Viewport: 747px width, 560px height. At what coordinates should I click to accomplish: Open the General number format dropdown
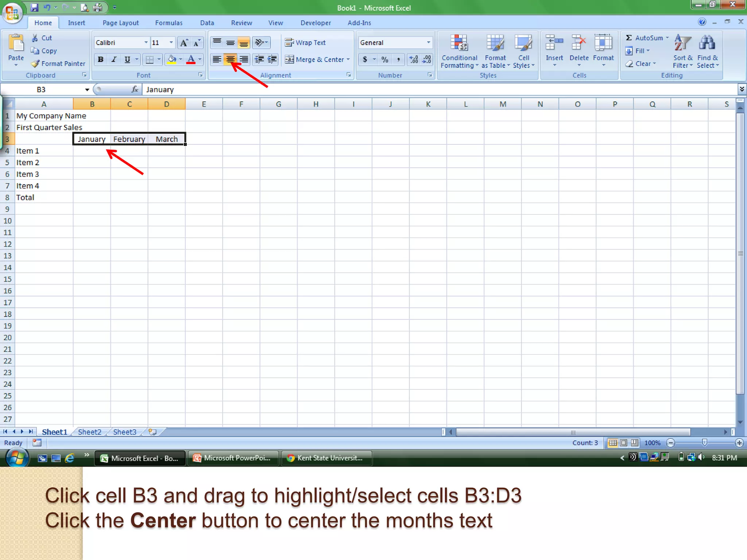click(428, 43)
